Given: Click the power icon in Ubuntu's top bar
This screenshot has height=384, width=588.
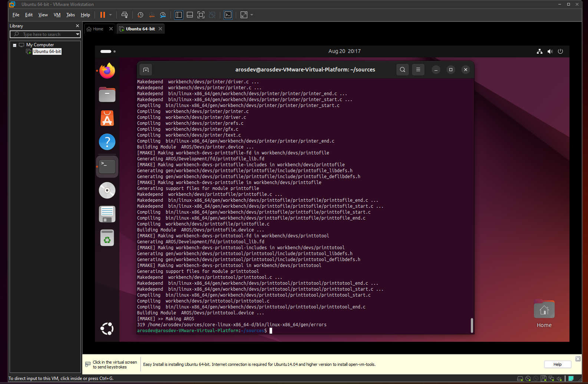Looking at the screenshot, I should (x=560, y=51).
